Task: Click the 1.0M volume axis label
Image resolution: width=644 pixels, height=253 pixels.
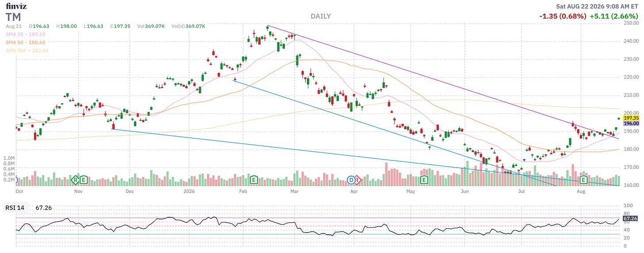Action: click(9, 158)
